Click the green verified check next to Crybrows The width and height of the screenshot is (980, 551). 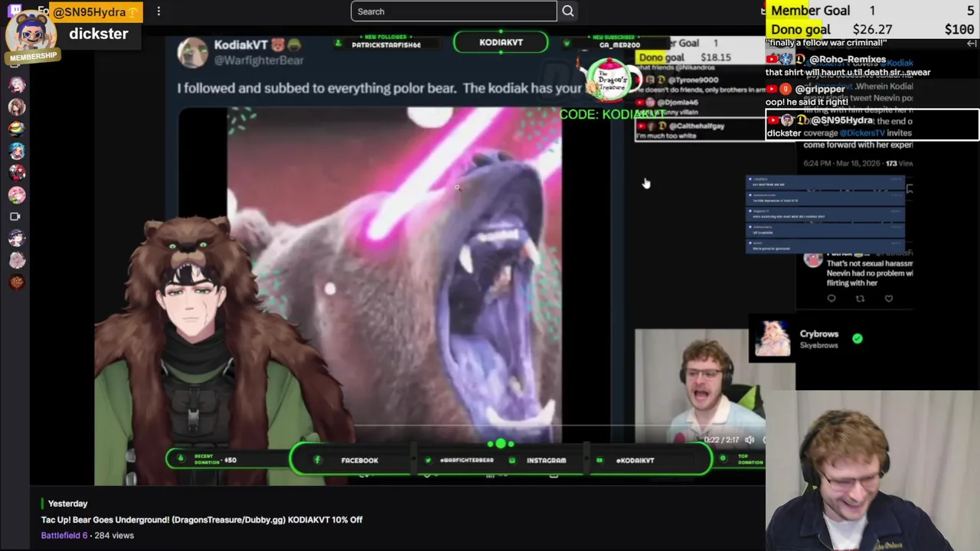tap(857, 338)
